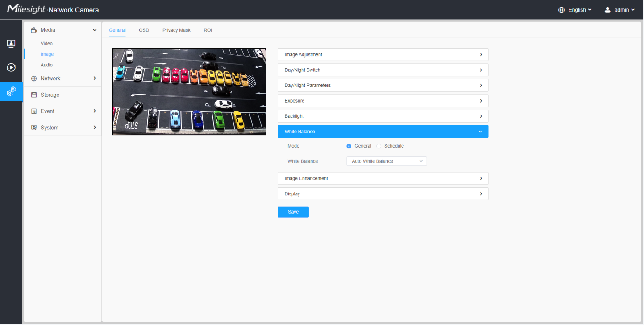Open the Video settings link
Viewport: 644px width, 325px height.
point(46,44)
